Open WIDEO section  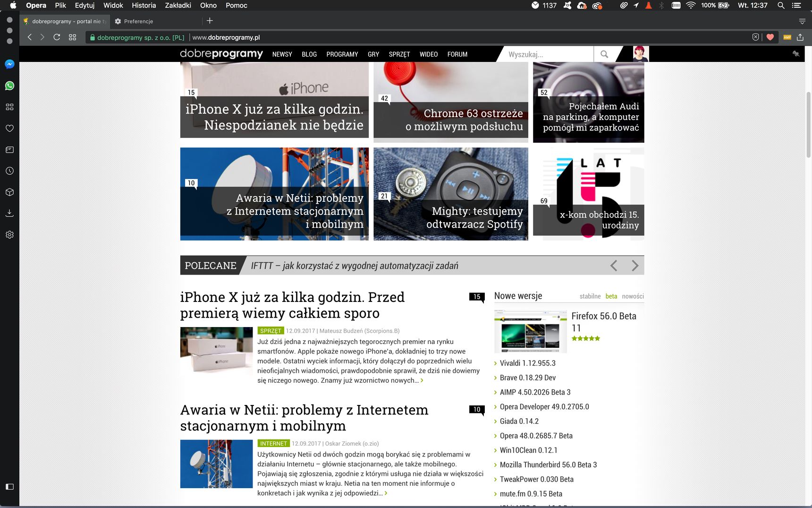pyautogui.click(x=429, y=54)
